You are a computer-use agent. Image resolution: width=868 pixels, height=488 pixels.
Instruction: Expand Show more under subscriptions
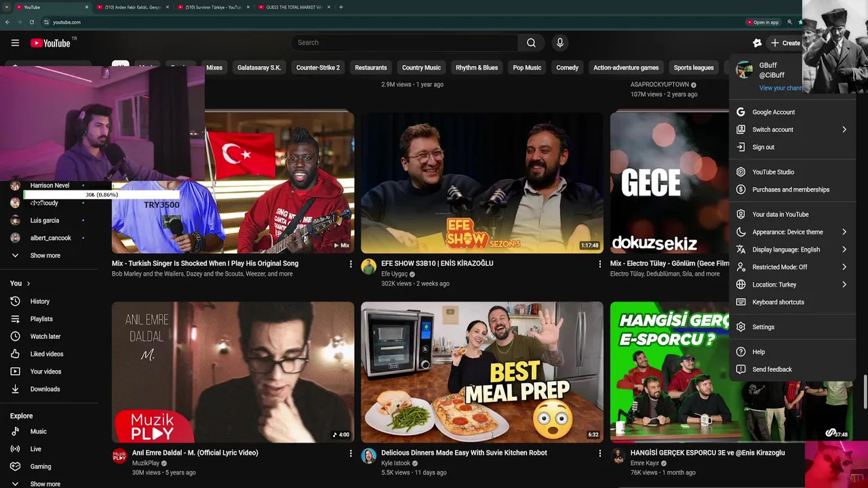pos(45,256)
